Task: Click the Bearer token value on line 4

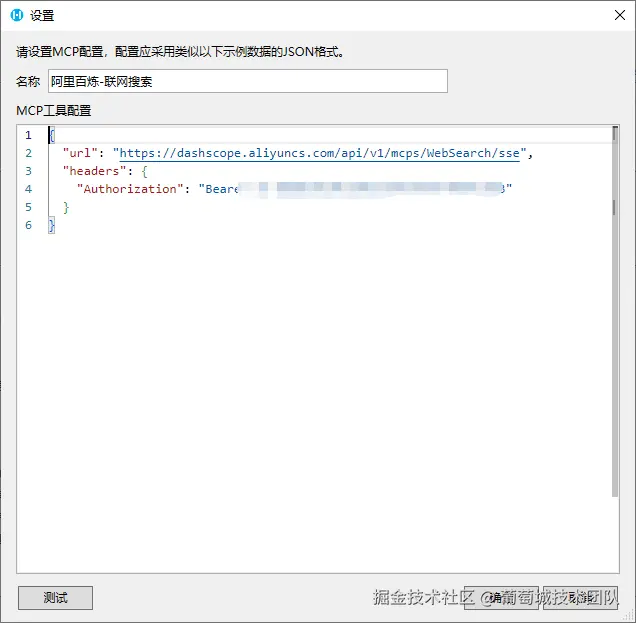Action: [x=355, y=189]
